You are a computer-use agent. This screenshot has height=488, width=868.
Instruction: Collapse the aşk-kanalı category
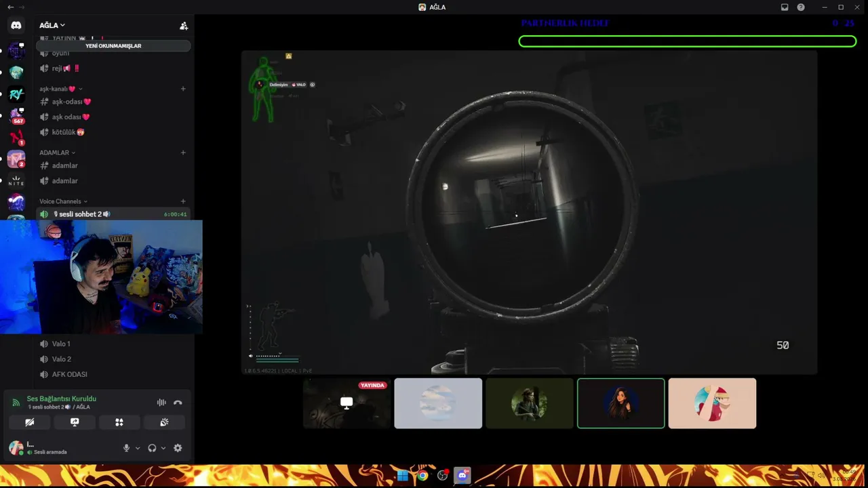point(61,89)
